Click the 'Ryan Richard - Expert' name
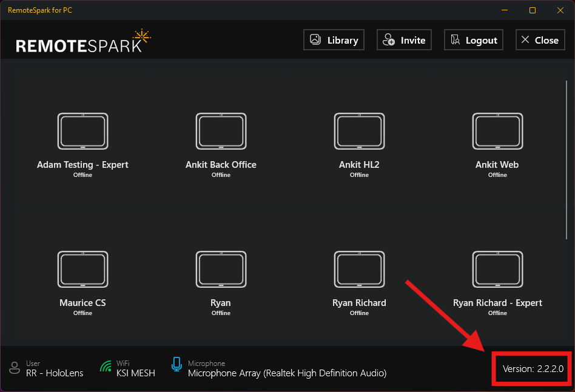 [x=497, y=303]
